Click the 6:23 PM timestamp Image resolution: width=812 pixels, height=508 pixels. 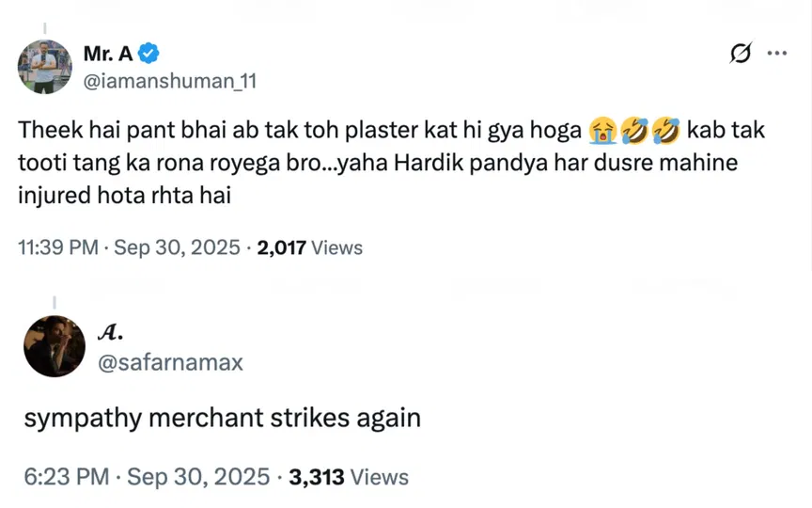click(x=68, y=477)
